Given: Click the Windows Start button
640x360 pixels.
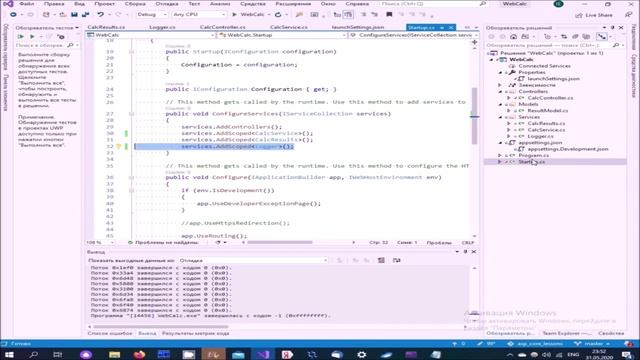Looking at the screenshot, I should [x=9, y=354].
